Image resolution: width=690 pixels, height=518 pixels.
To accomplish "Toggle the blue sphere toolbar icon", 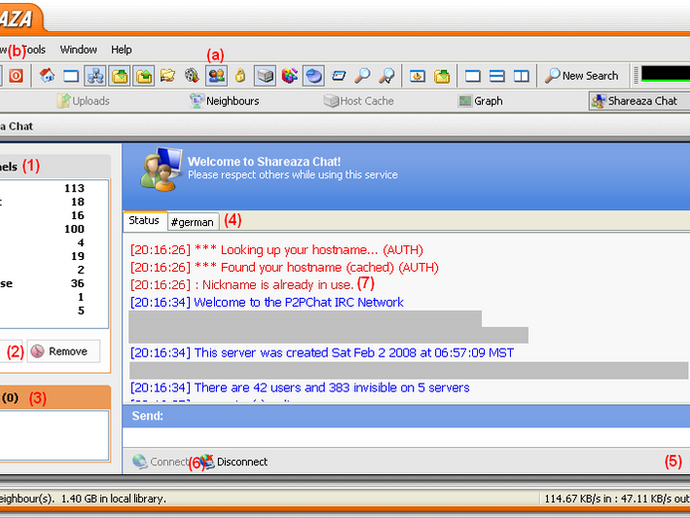I will click(x=313, y=76).
